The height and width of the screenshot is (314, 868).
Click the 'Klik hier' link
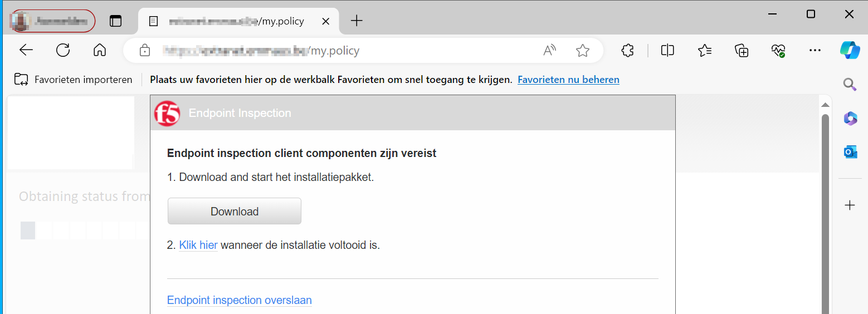click(x=198, y=245)
